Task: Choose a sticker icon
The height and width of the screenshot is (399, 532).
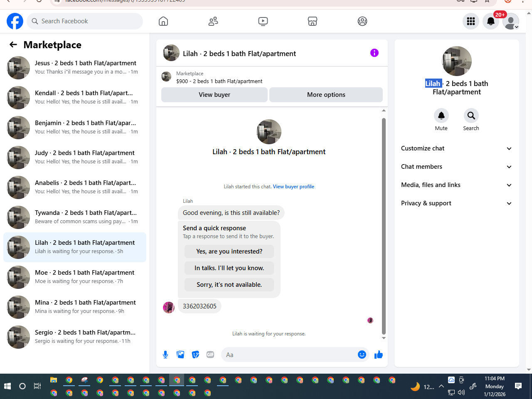Action: (x=195, y=355)
